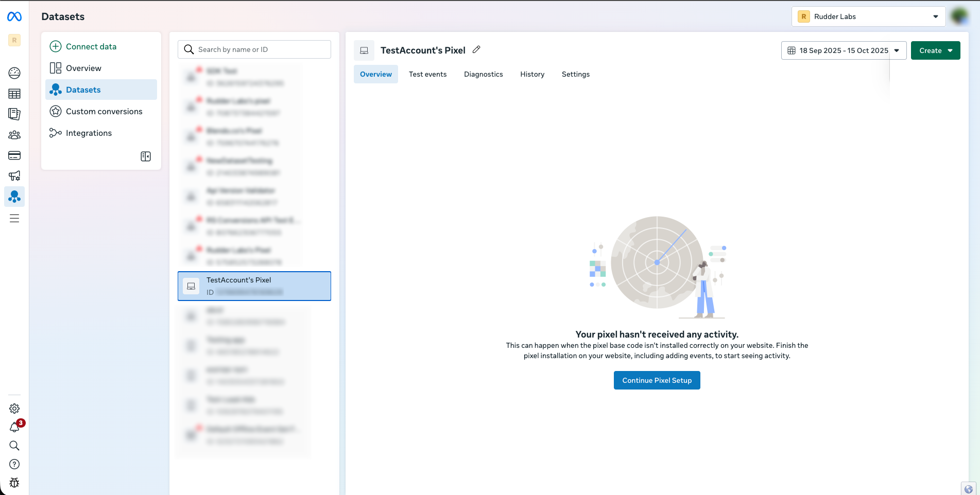Select TestAccount's Pixel in dataset list

tap(254, 286)
